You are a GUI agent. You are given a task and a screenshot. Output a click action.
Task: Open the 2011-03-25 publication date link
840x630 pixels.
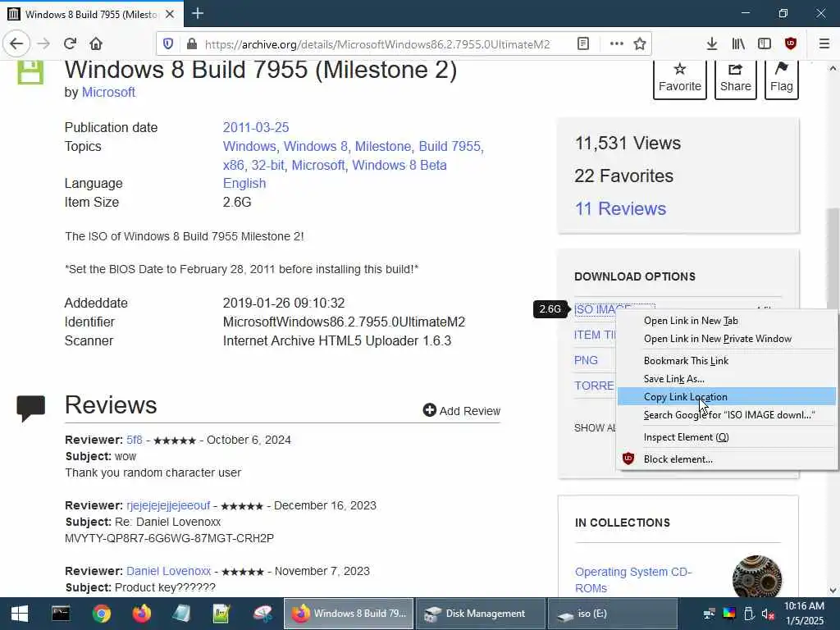(x=256, y=127)
